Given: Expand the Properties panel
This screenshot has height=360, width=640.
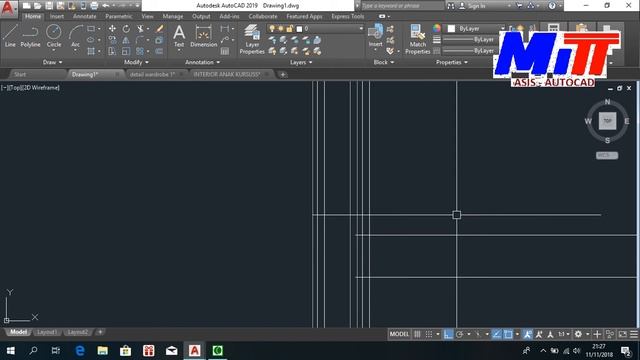Looking at the screenshot, I should [452, 62].
